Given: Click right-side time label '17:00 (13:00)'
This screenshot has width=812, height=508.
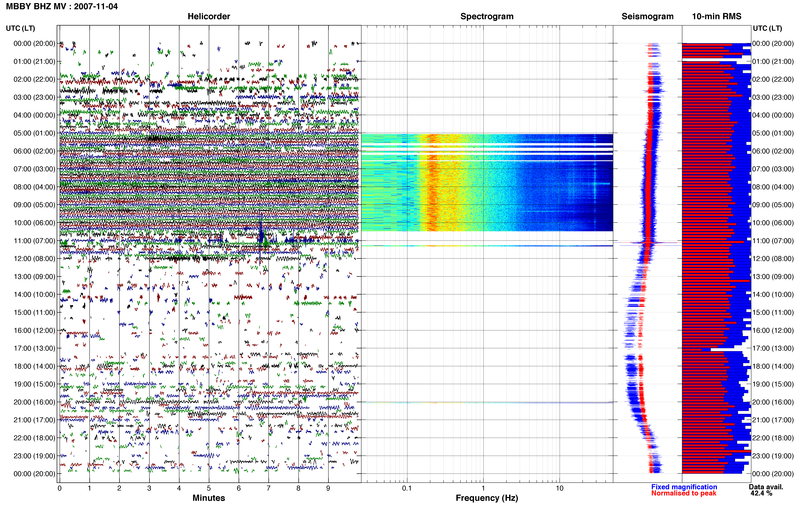Looking at the screenshot, I should [773, 348].
